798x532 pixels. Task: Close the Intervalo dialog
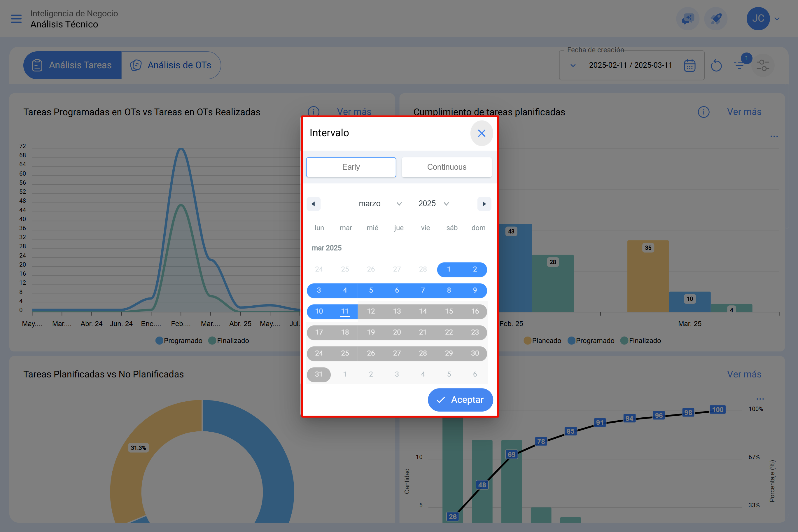click(482, 133)
